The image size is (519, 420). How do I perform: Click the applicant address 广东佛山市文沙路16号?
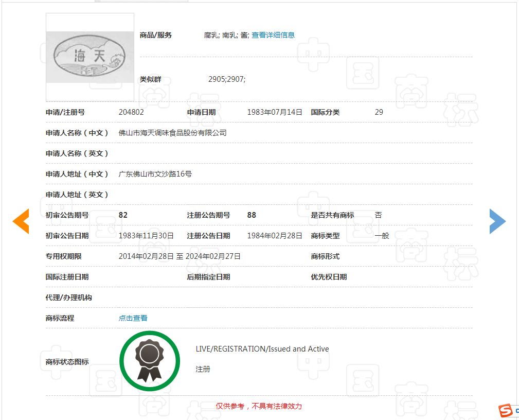155,174
